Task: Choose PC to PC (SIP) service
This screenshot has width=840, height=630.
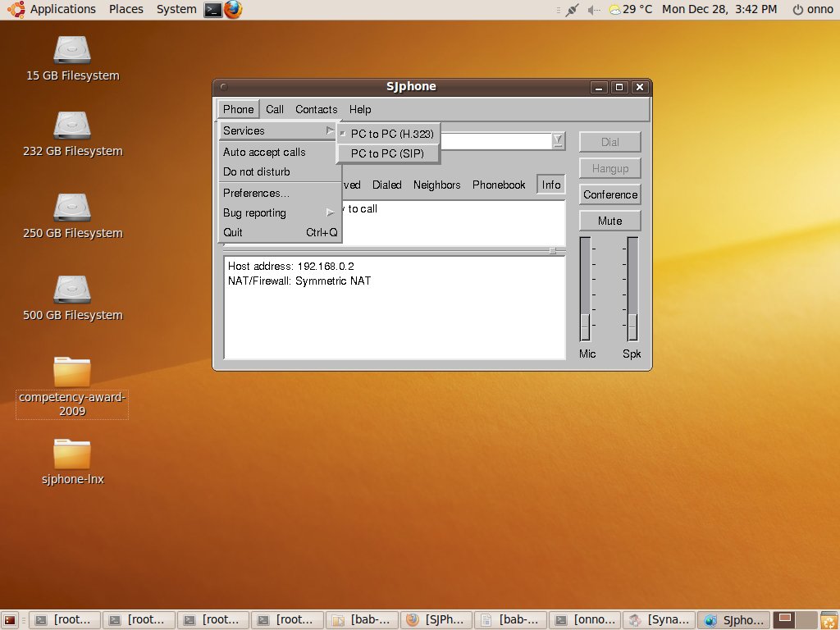Action: pyautogui.click(x=387, y=153)
